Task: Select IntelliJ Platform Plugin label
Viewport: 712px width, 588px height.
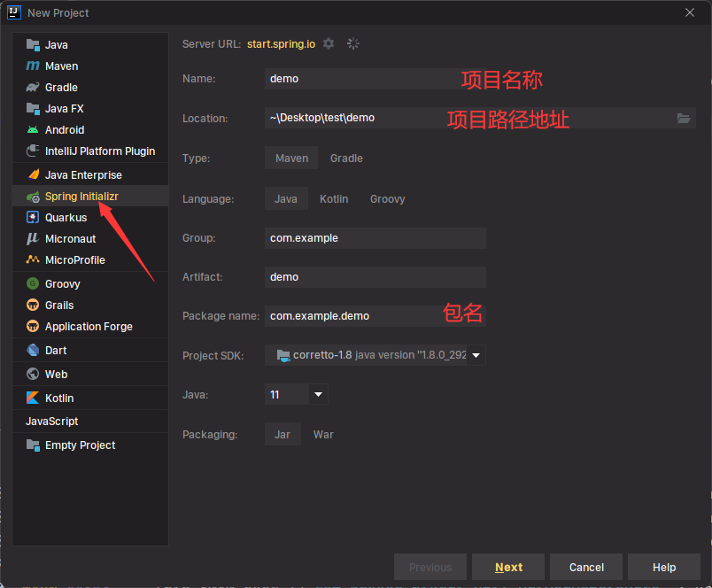Action: point(100,151)
